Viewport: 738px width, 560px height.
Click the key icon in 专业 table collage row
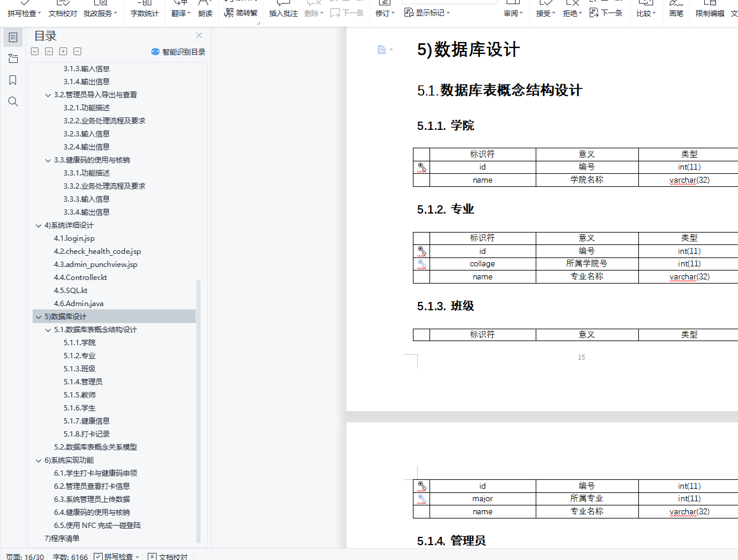tap(422, 264)
